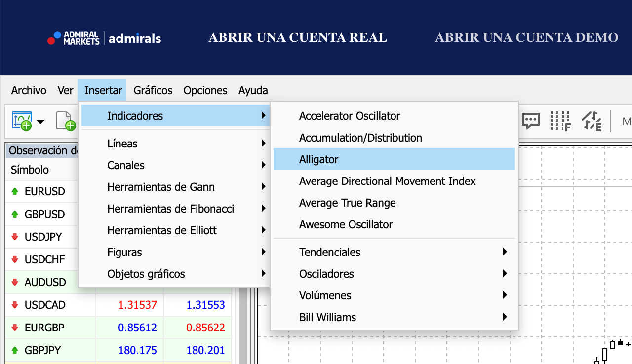Open the new chart icon in toolbar

(x=22, y=121)
